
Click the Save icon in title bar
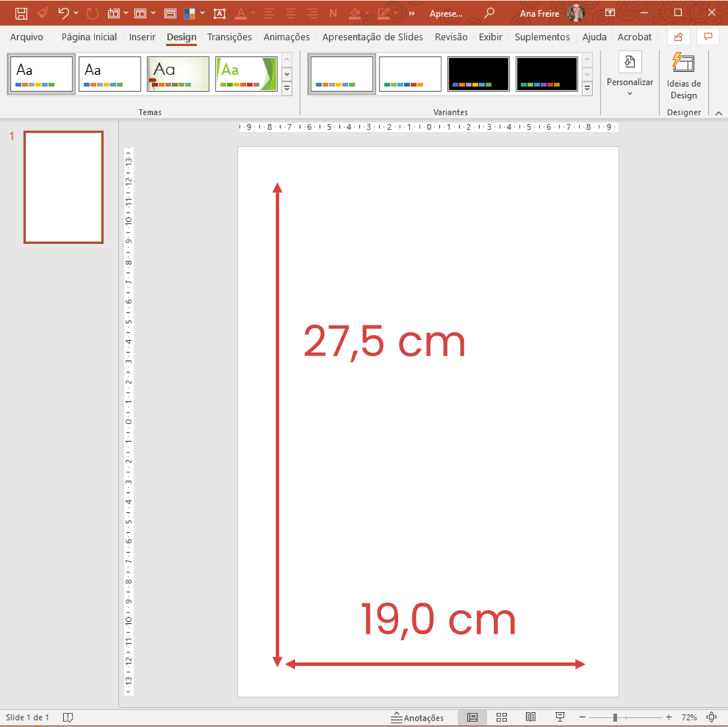[21, 13]
